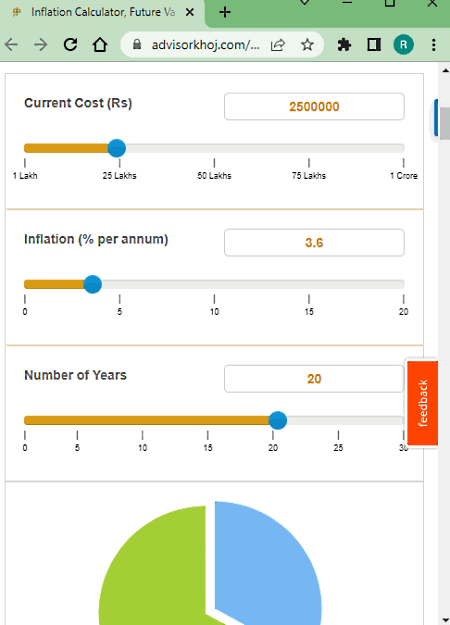Open the Chrome three-dot menu

point(433,45)
